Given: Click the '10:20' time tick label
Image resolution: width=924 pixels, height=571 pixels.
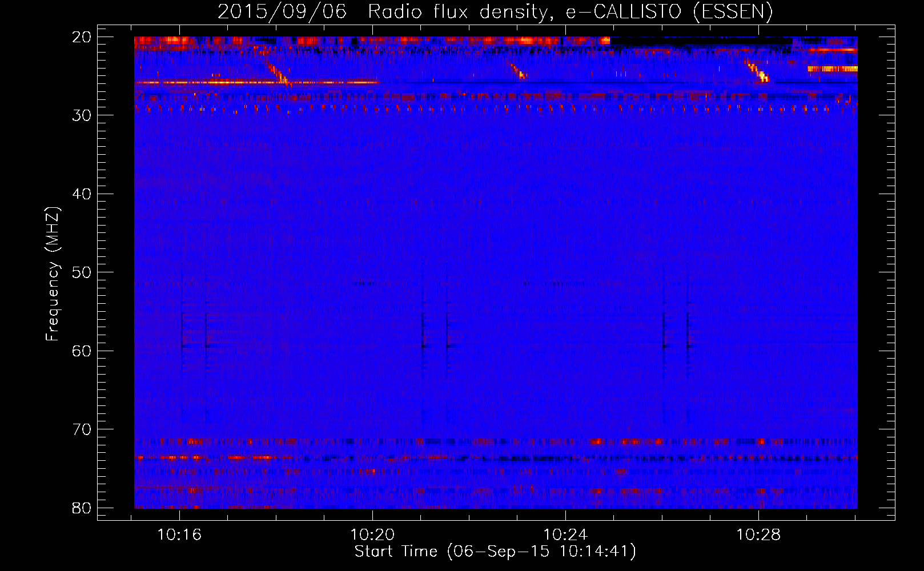Looking at the screenshot, I should (x=372, y=535).
